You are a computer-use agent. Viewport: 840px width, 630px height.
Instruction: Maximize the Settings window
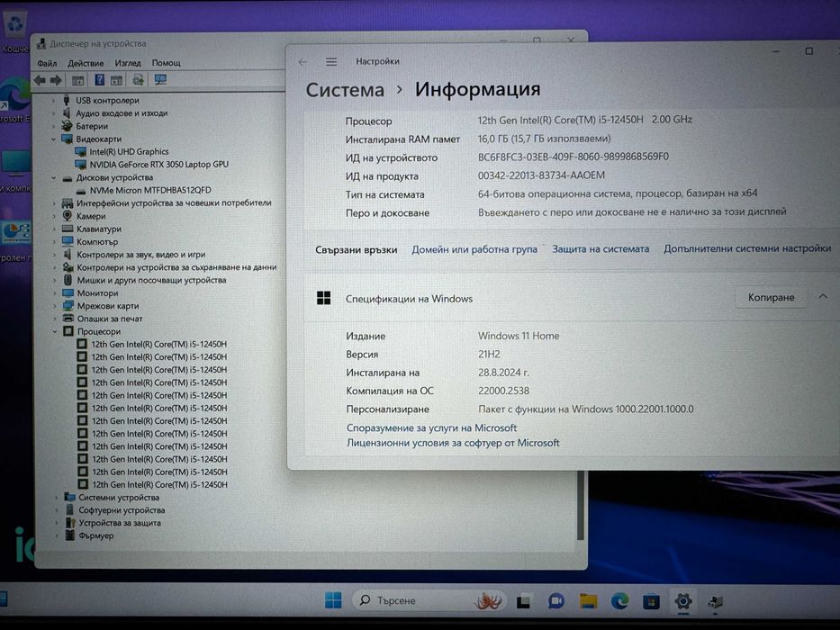coord(808,51)
